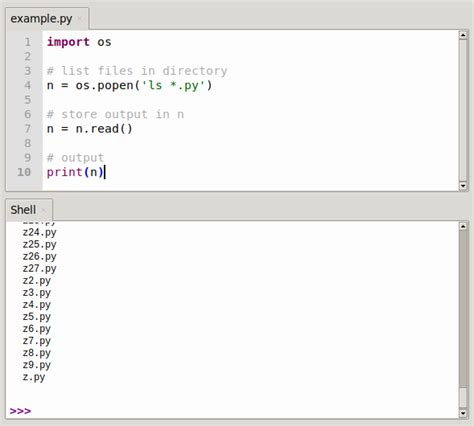Click line number 1 in the gutter

27,42
